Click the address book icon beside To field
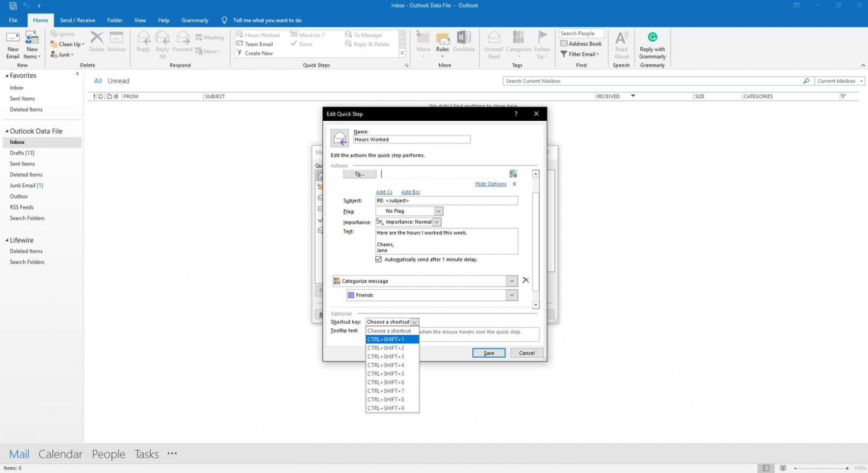The image size is (868, 473). [x=513, y=174]
